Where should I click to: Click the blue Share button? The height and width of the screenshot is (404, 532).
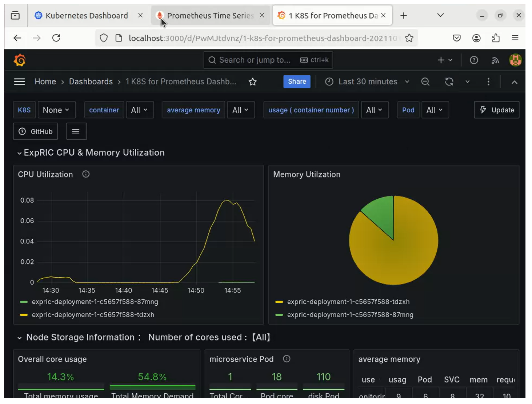297,81
